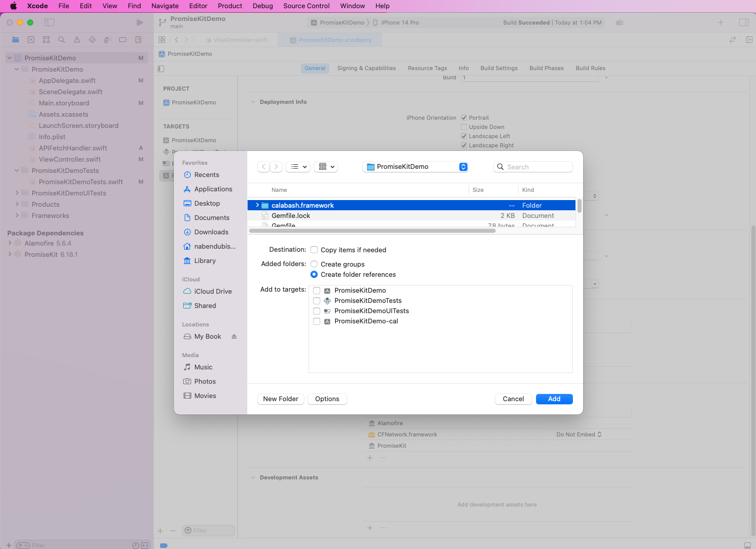756x549 pixels.
Task: Open the Do Not Embed dropdown
Action: [579, 435]
